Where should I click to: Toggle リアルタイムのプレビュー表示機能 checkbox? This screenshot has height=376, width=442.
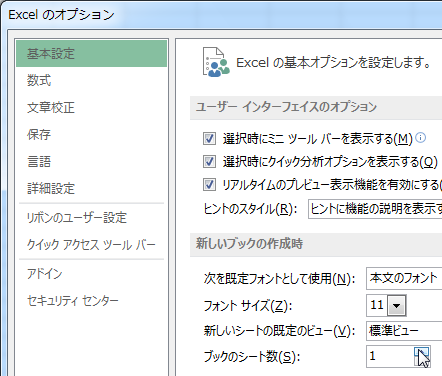point(209,185)
